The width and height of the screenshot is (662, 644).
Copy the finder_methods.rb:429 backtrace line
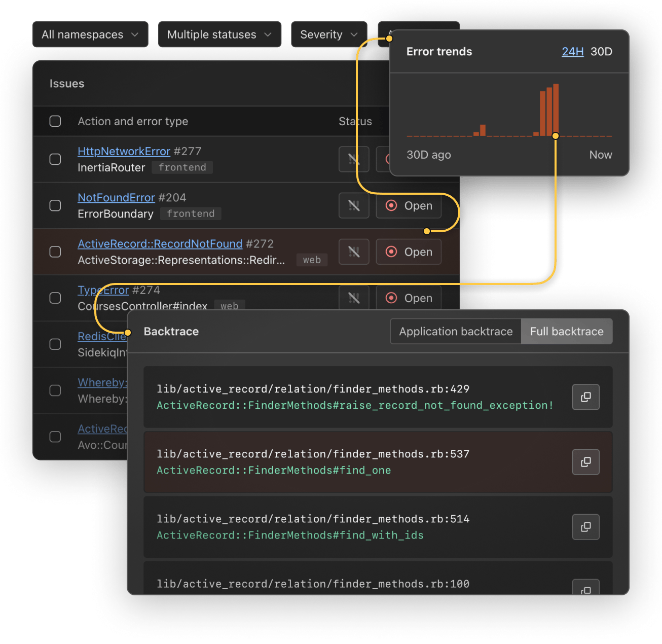(585, 397)
